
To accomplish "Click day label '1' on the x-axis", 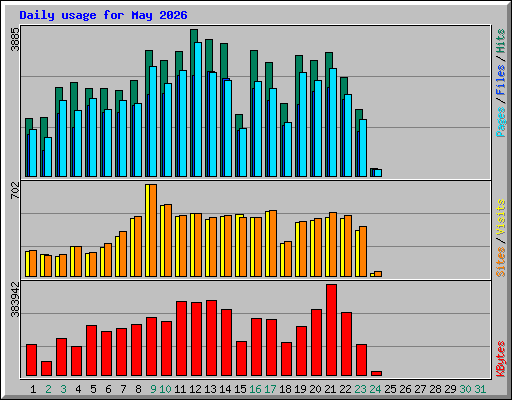I will point(33,389).
